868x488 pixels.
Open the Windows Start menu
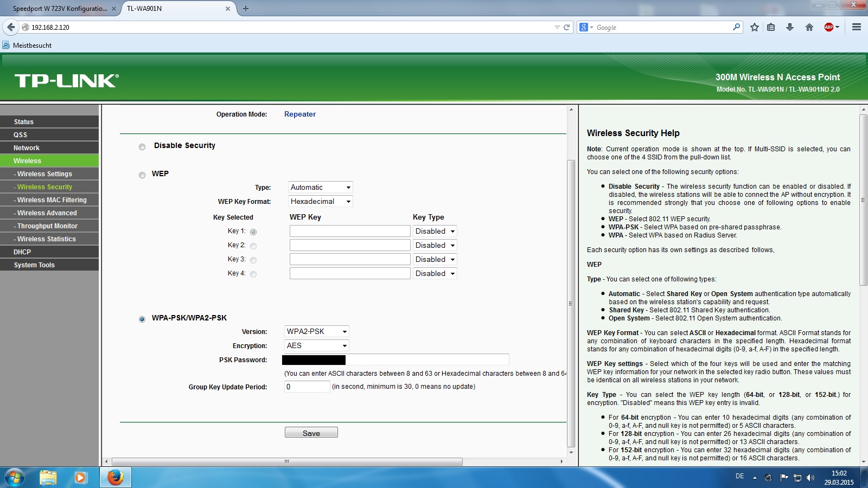(x=15, y=477)
